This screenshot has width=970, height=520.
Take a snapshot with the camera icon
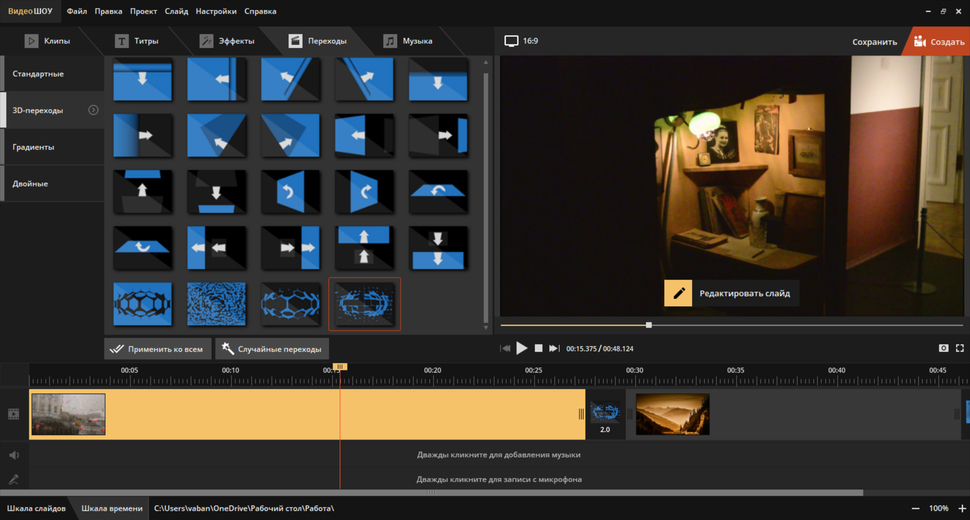tap(943, 348)
